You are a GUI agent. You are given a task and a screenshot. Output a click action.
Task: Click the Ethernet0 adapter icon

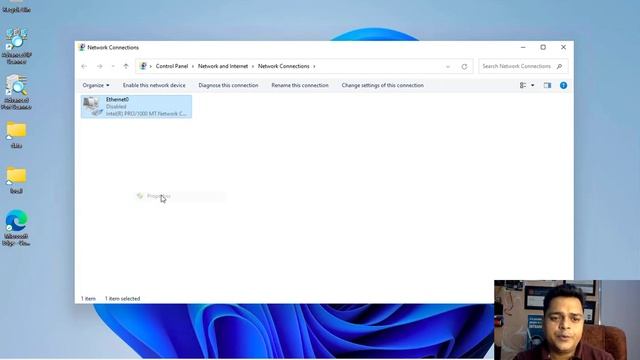tap(93, 106)
